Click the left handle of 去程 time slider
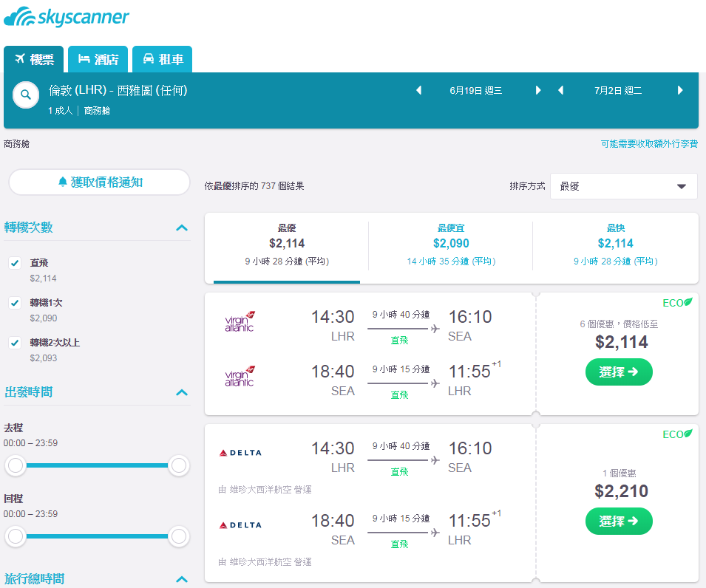 (16, 465)
